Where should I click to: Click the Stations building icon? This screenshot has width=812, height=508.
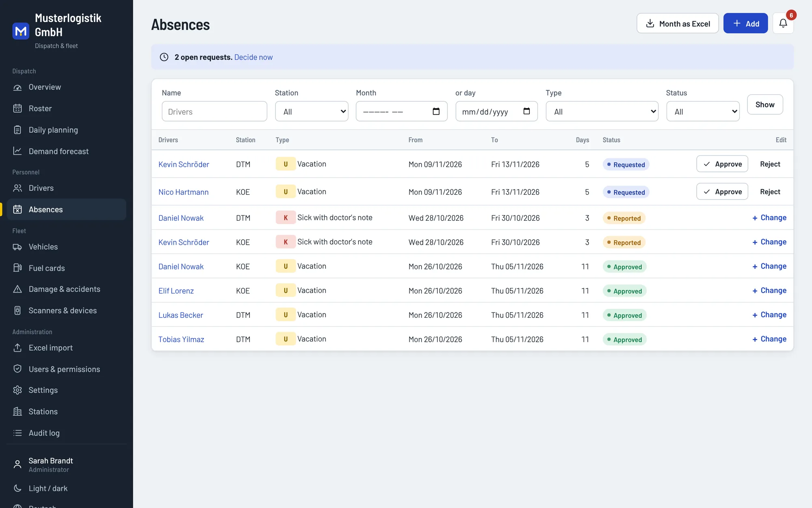[17, 412]
